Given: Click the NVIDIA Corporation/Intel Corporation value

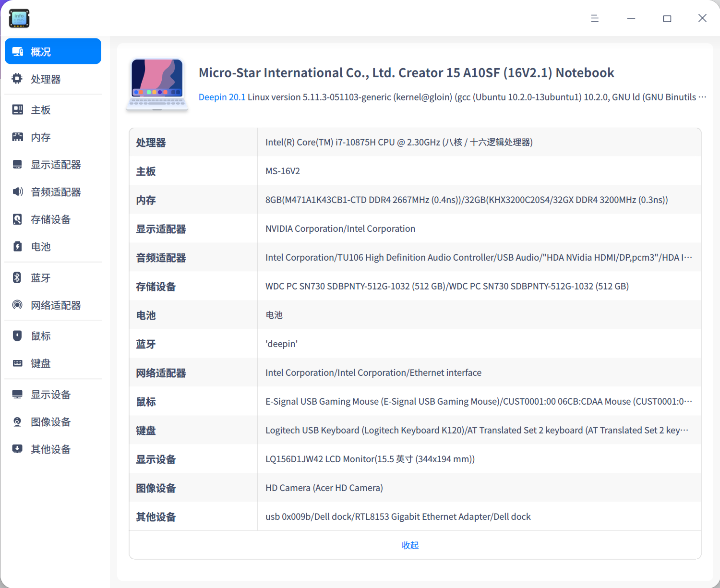Looking at the screenshot, I should [x=340, y=228].
